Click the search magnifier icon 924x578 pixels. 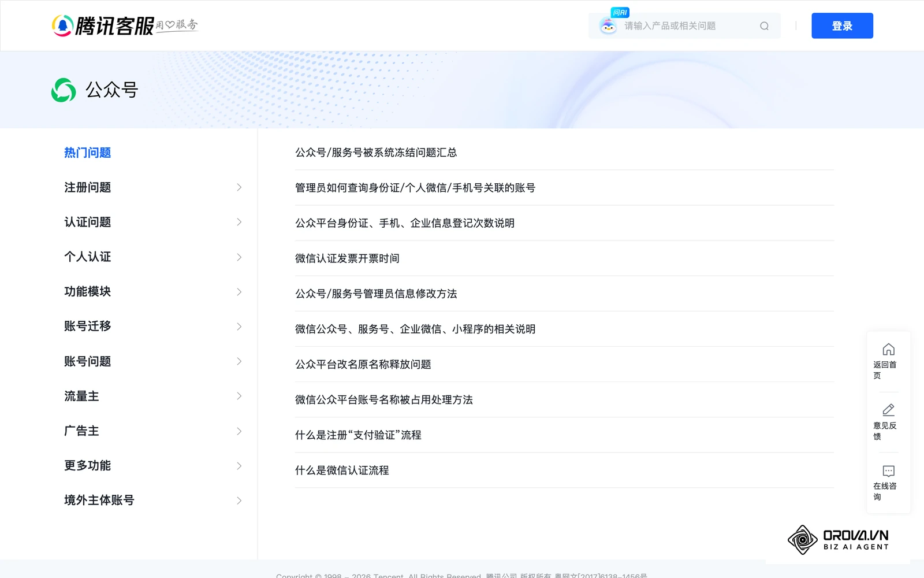click(764, 26)
